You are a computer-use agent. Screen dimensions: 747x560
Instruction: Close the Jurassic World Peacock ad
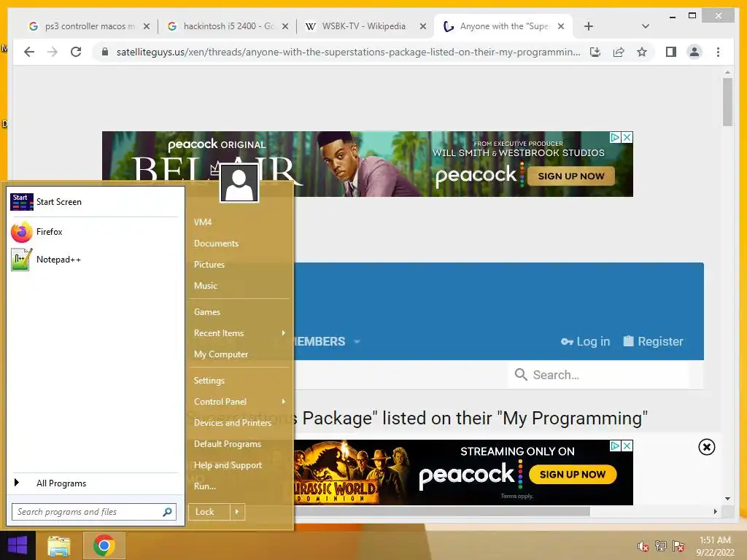click(x=627, y=446)
